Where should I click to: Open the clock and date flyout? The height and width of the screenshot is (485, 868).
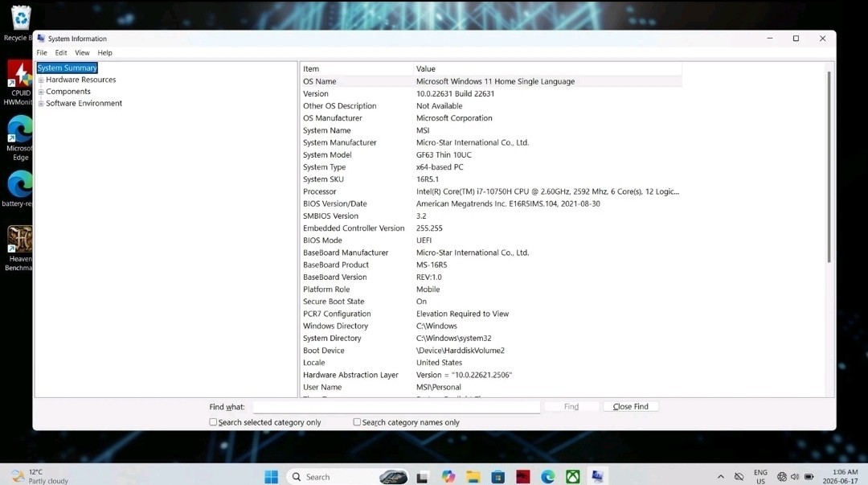pos(840,476)
